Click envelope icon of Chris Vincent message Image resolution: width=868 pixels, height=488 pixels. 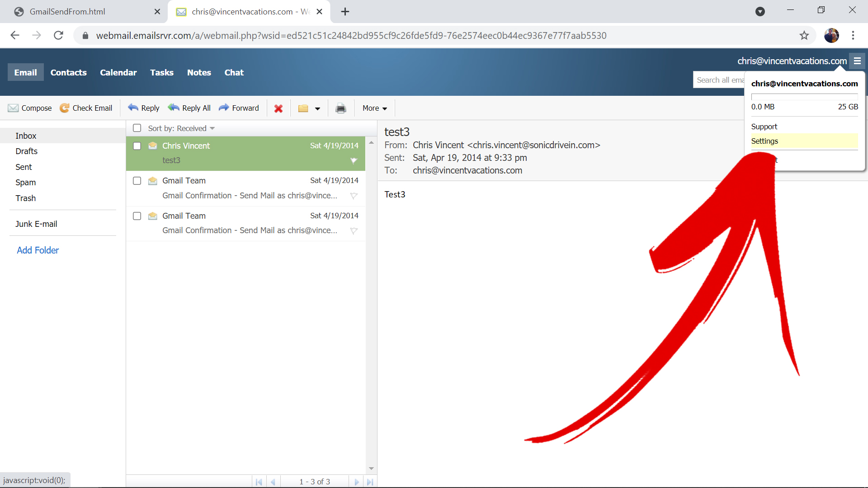(153, 145)
